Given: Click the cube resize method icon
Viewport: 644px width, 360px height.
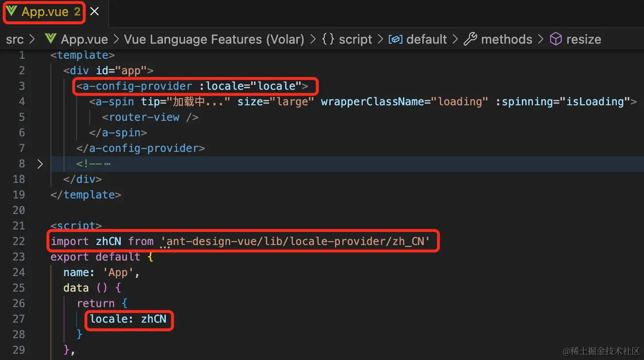Looking at the screenshot, I should [x=556, y=39].
